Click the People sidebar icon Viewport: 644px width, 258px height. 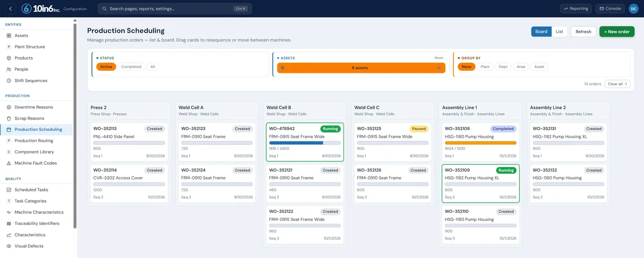tap(9, 69)
